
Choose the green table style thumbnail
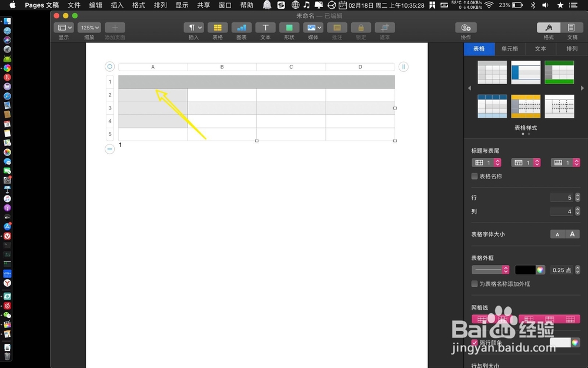tap(559, 72)
